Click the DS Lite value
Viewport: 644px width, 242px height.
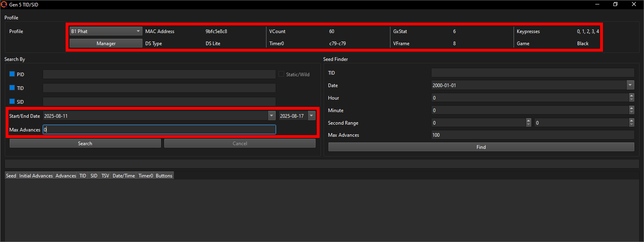[213, 43]
